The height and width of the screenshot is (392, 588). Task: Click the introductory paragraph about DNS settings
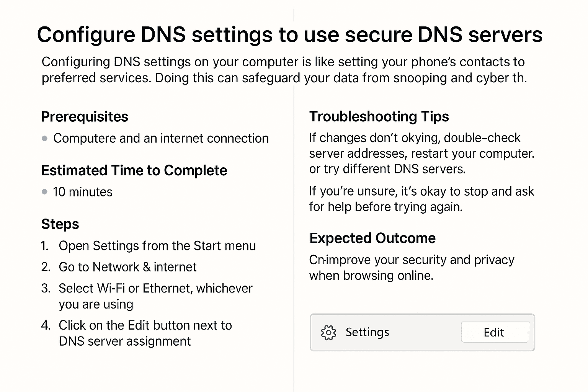tap(283, 70)
